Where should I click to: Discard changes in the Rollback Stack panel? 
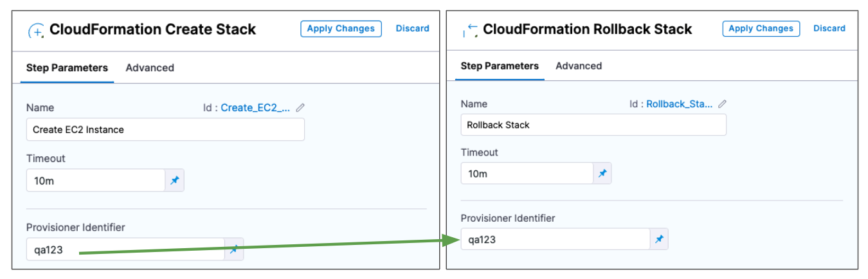click(829, 28)
